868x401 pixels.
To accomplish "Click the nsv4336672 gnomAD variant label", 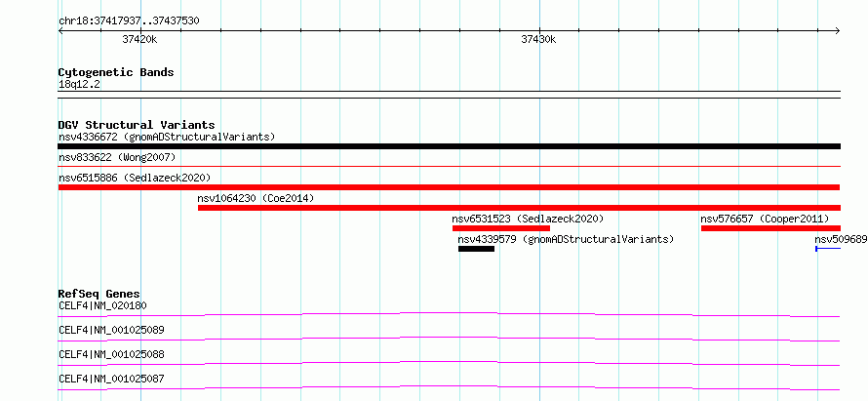I will click(167, 137).
